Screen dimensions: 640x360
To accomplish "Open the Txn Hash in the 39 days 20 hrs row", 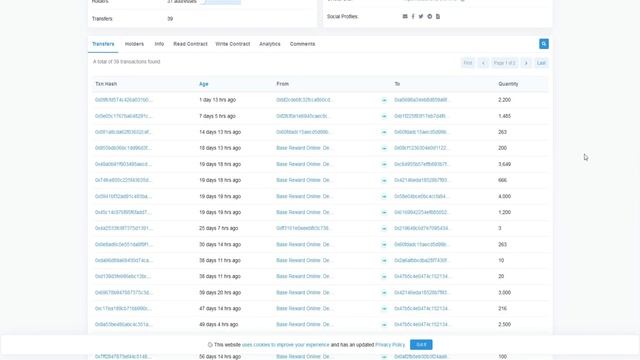I will pos(123,293).
